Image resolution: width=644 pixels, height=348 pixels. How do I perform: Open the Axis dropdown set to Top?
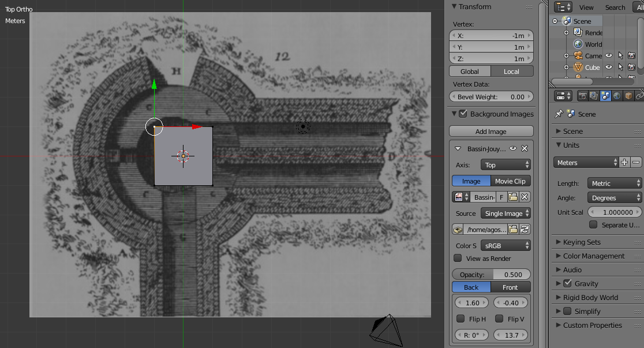[x=506, y=164]
